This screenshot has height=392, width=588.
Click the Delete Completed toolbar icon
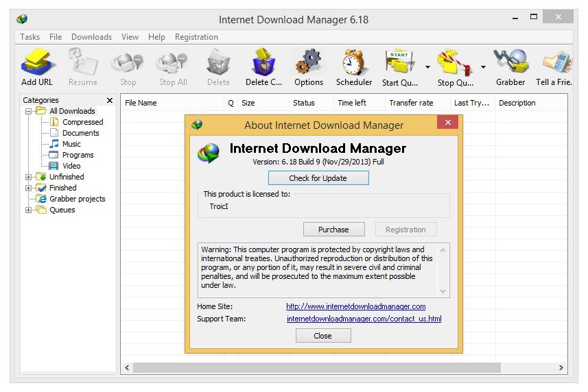click(x=263, y=62)
